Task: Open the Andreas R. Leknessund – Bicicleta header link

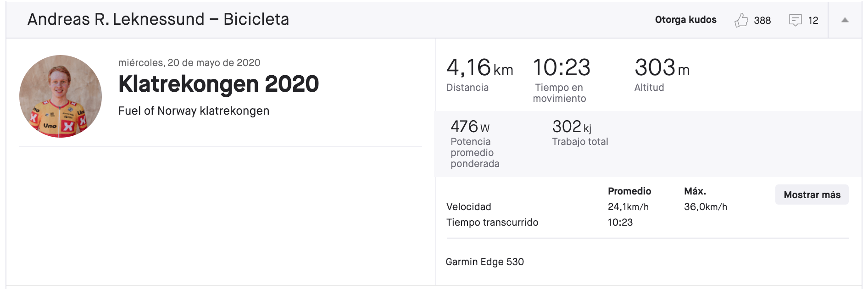Action: (x=158, y=19)
